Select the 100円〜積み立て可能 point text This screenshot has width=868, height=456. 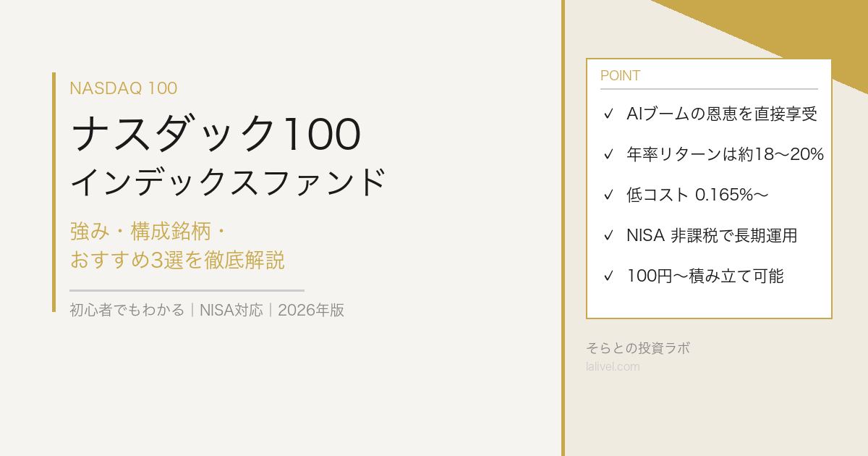tap(705, 276)
